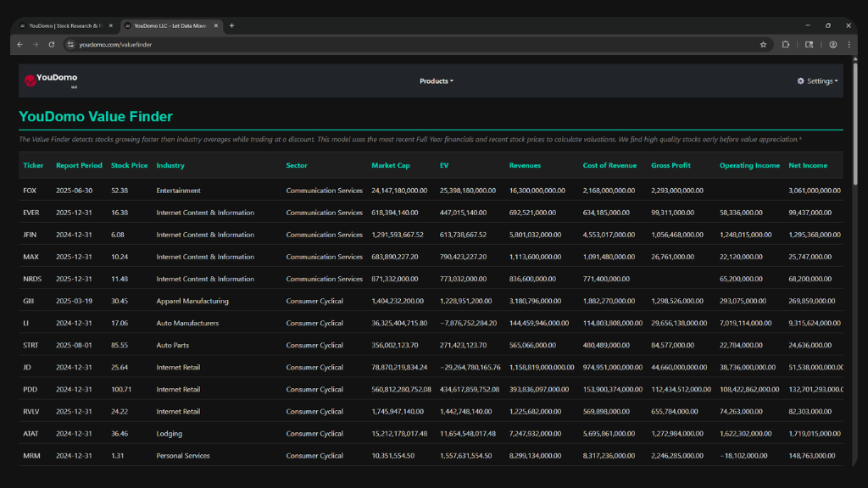868x488 pixels.
Task: Switch to YouDomo Stock Research tab
Action: point(64,25)
